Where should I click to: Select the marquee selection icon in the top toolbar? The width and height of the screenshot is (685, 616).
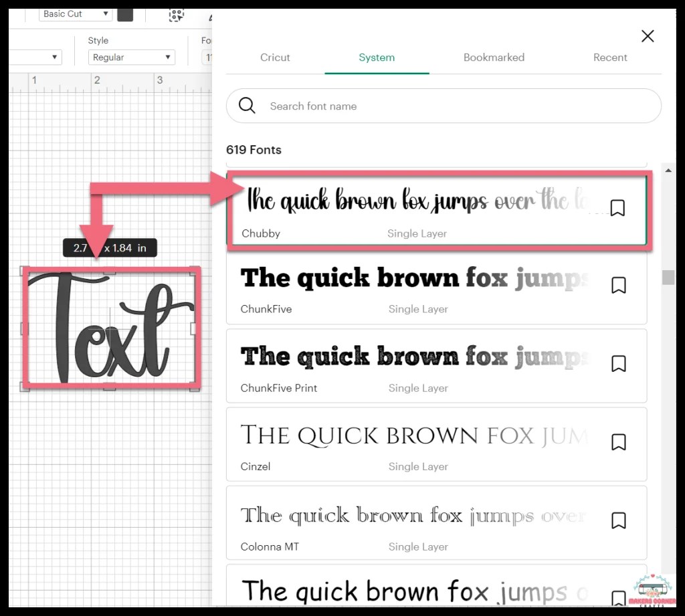(177, 15)
